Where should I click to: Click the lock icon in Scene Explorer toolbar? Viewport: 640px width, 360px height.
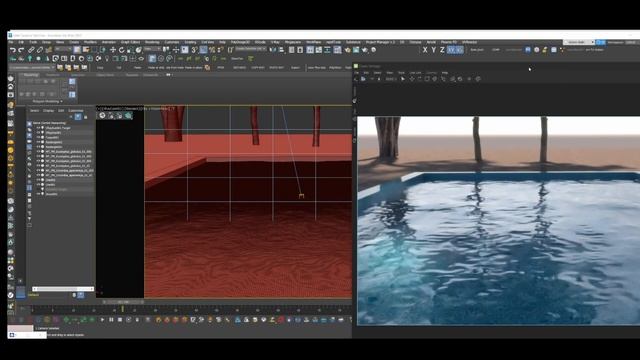(86, 117)
